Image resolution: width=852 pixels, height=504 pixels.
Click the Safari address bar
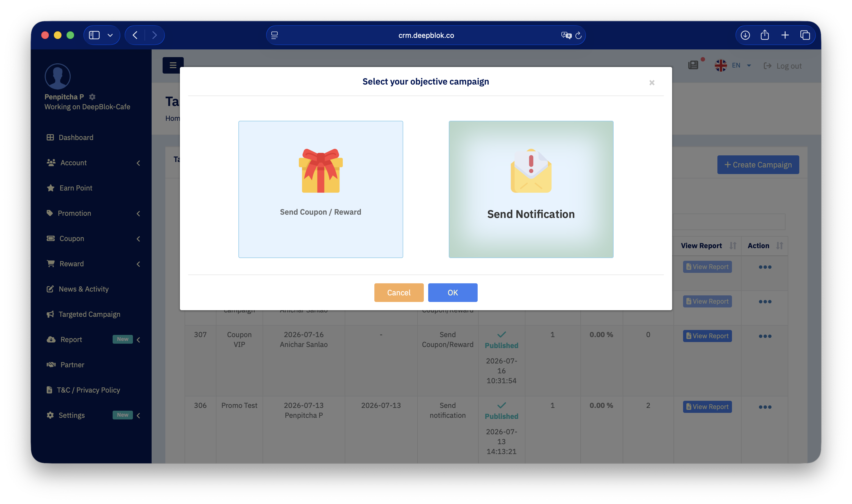pos(426,35)
